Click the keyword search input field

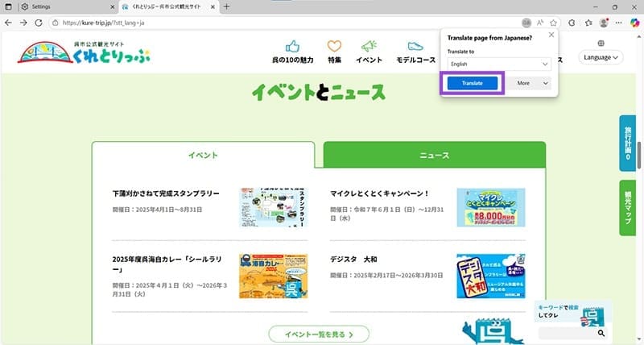tap(567, 332)
